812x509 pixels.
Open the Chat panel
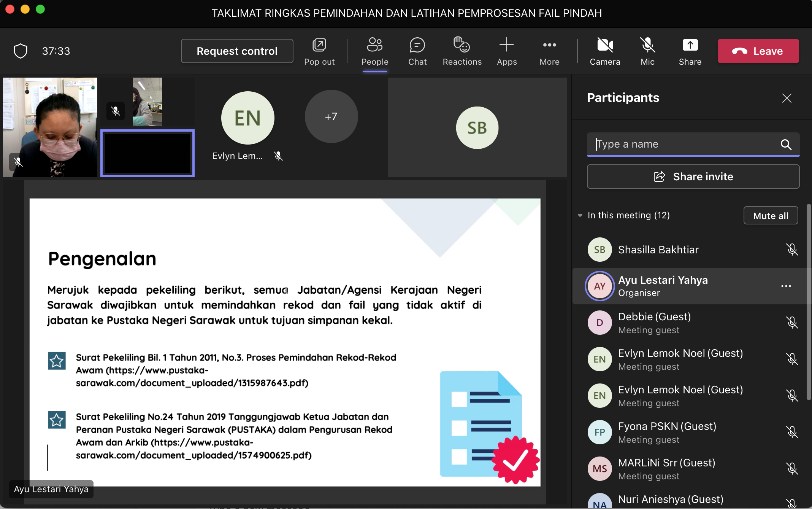(417, 51)
